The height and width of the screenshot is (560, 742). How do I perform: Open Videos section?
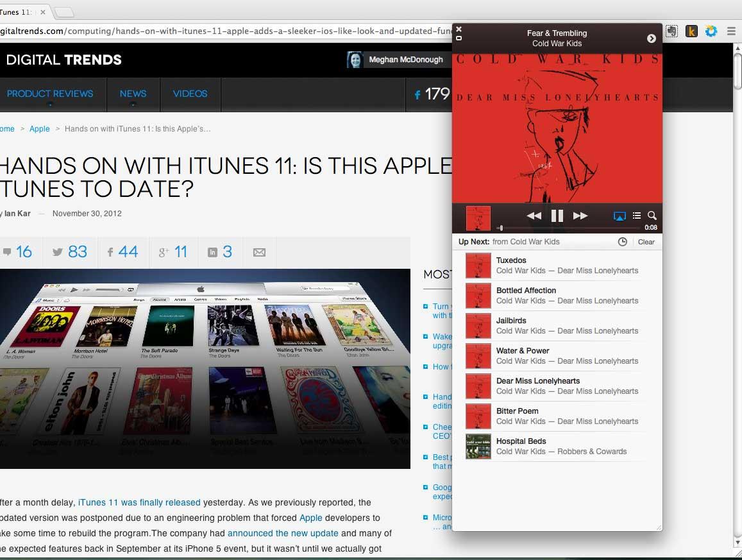coord(190,94)
